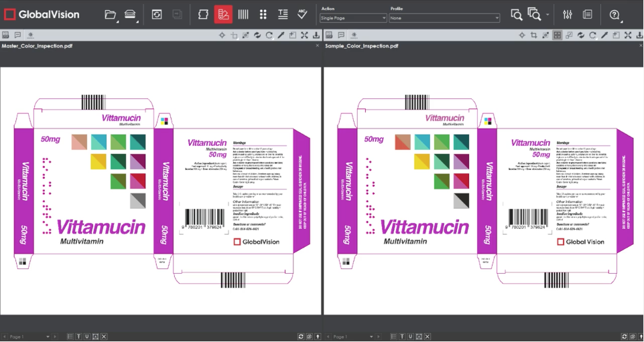Go to next page in Master panel
The width and height of the screenshot is (644, 342).
pos(56,337)
